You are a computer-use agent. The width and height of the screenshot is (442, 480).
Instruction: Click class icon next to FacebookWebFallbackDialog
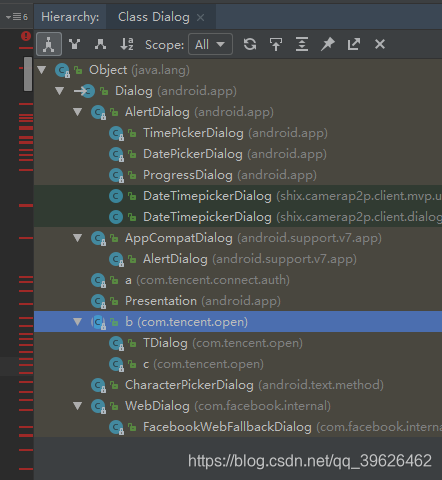pos(116,427)
